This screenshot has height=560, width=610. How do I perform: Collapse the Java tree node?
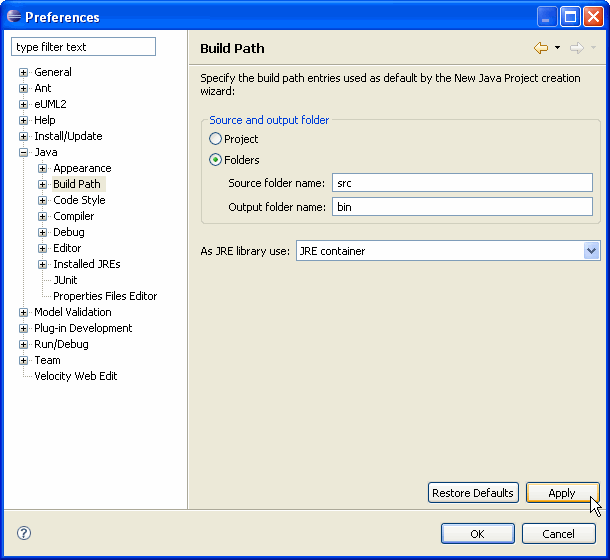[23, 153]
